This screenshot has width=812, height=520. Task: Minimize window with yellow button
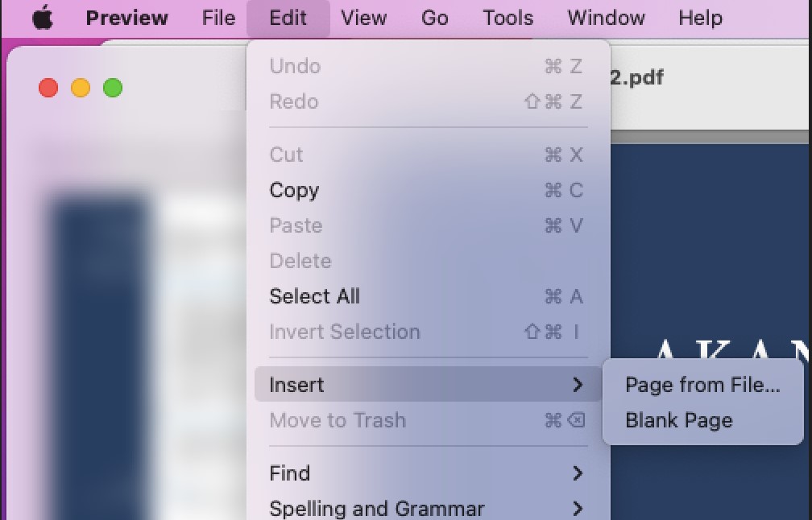(81, 88)
